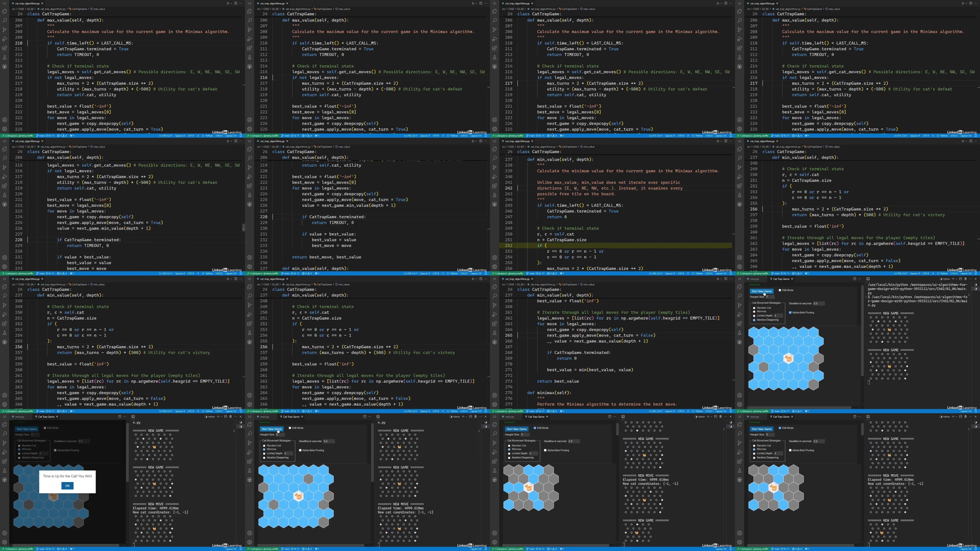
Task: Open Source Control in window highlighting line 252
Action: pyautogui.click(x=495, y=167)
